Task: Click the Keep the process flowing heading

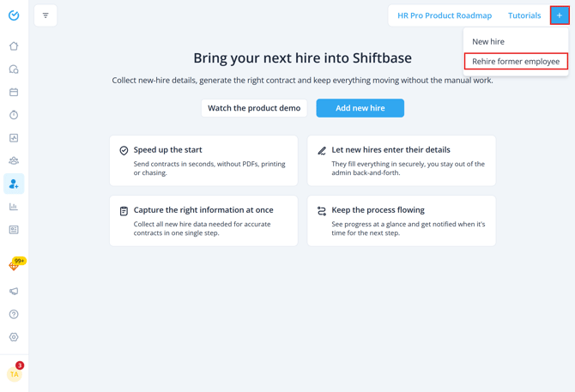Action: coord(378,210)
